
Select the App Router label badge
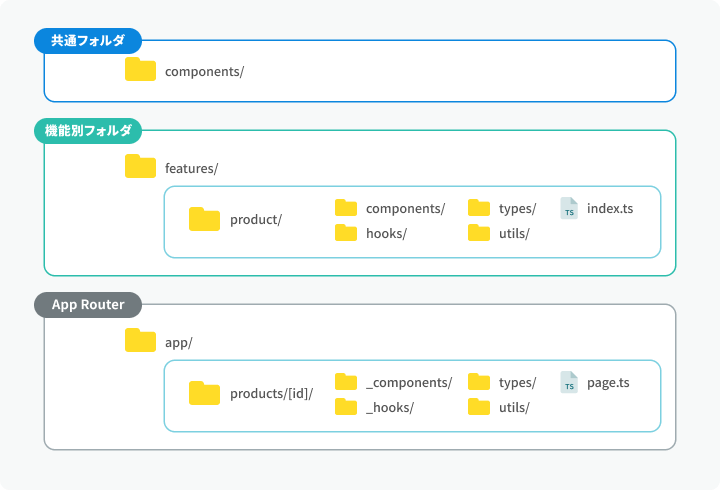coord(88,305)
